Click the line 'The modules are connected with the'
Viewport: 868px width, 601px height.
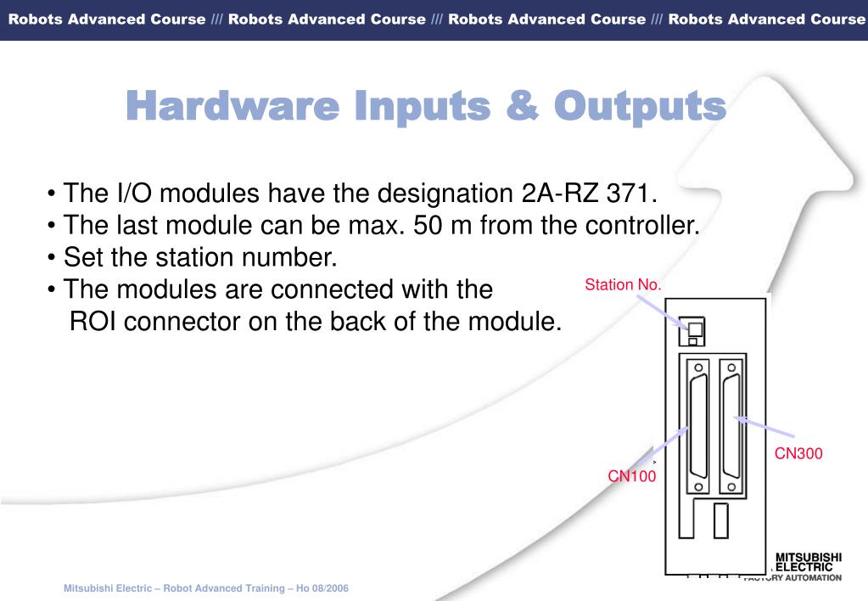pyautogui.click(x=270, y=289)
